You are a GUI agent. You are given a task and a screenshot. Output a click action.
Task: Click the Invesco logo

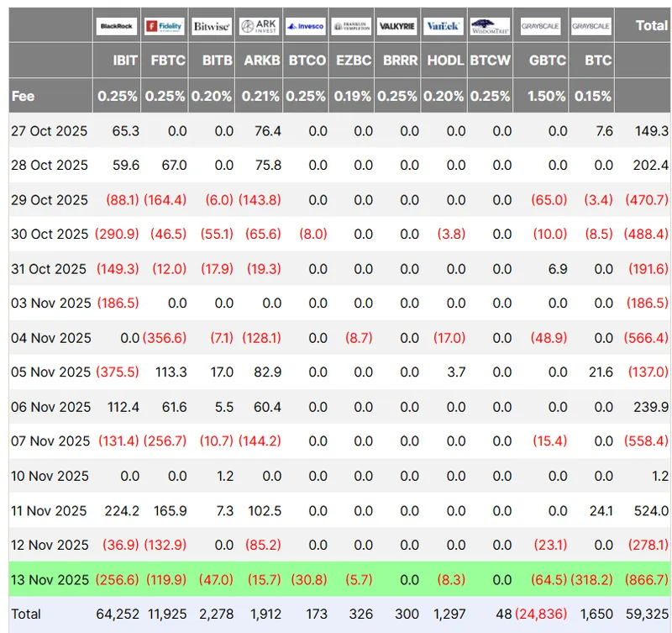[305, 27]
